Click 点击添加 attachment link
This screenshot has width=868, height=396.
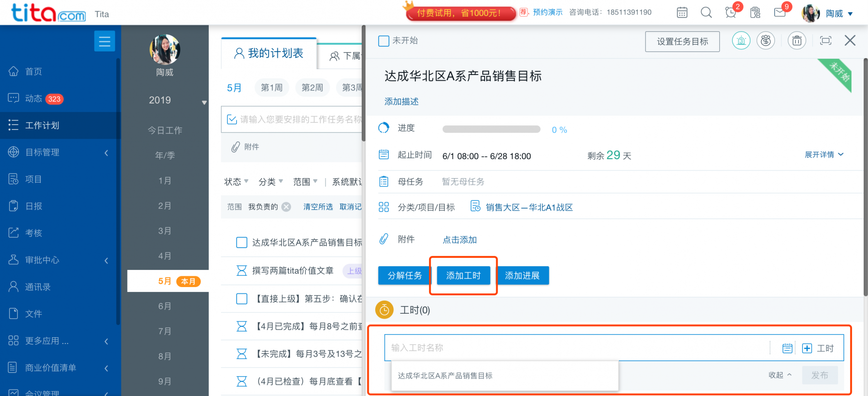(460, 240)
